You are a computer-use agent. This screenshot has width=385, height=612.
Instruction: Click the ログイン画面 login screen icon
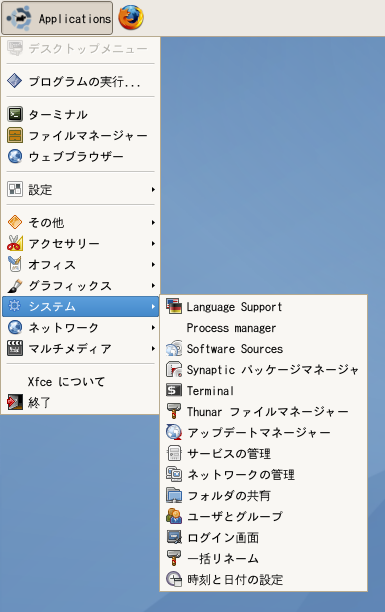[174, 537]
